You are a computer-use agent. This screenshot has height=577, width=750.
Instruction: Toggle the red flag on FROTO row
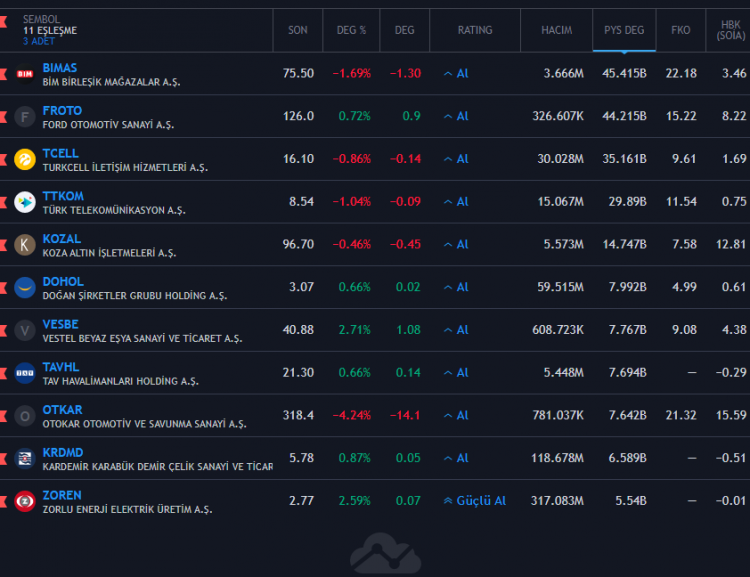(3, 117)
